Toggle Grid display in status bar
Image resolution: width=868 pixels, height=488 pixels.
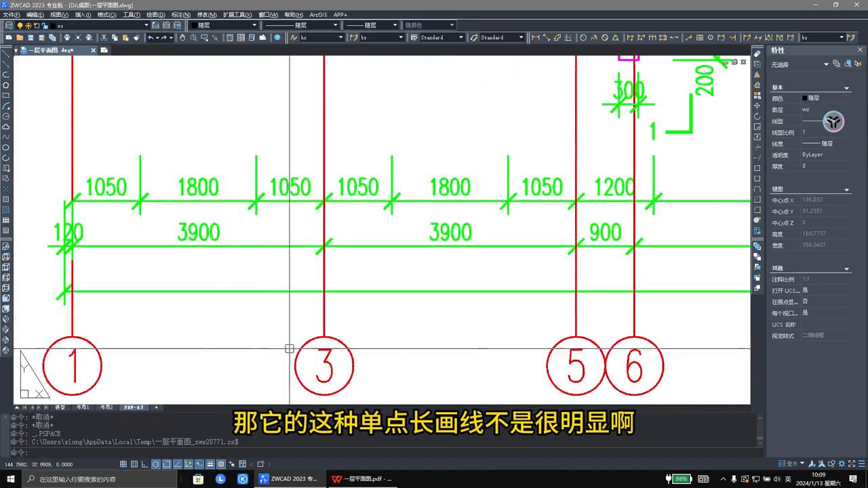(134, 464)
